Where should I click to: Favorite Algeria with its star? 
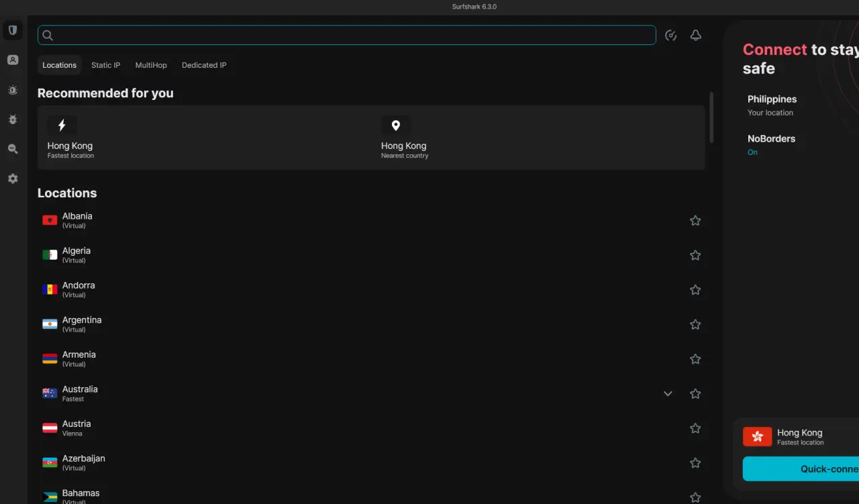pyautogui.click(x=695, y=255)
